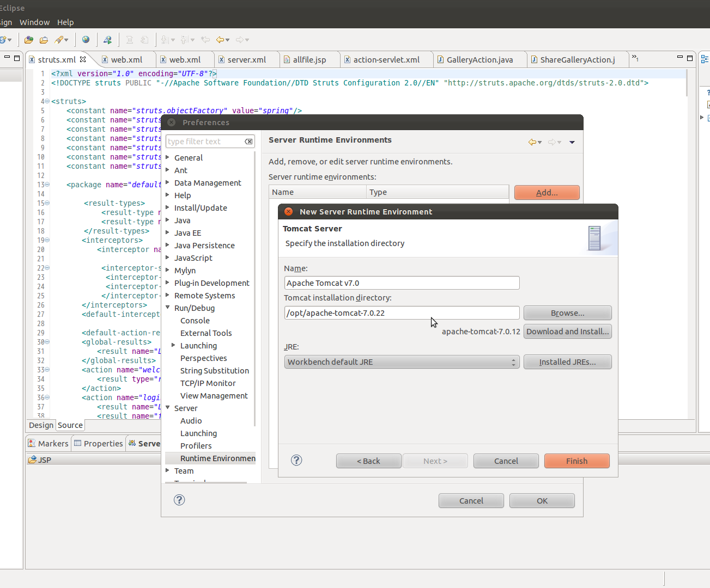The width and height of the screenshot is (710, 588).
Task: Expand the Launching node under Run/Debug
Action: pyautogui.click(x=173, y=346)
